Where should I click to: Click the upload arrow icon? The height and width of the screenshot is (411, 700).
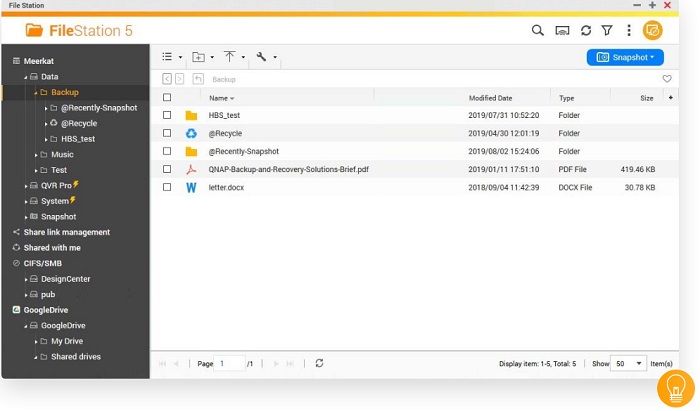pyautogui.click(x=229, y=56)
